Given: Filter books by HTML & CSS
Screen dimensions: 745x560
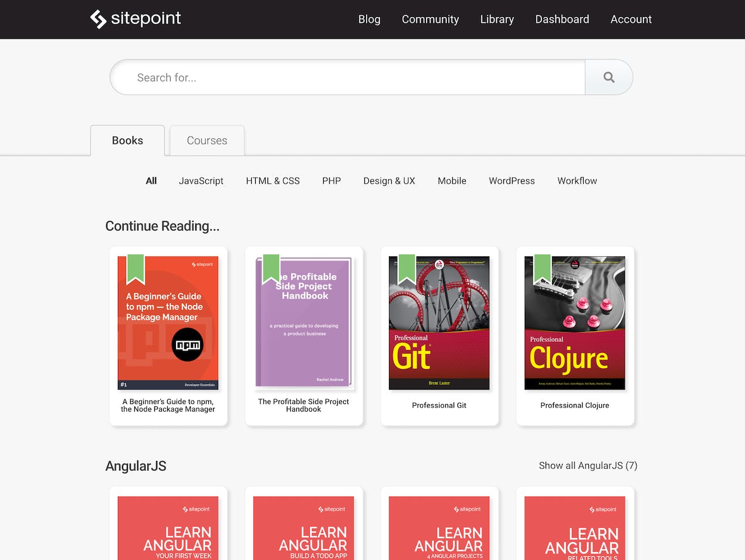Looking at the screenshot, I should [273, 181].
